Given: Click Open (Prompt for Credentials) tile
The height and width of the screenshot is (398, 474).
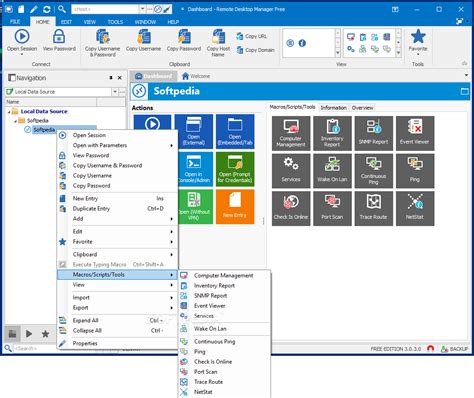Looking at the screenshot, I should (x=235, y=169).
